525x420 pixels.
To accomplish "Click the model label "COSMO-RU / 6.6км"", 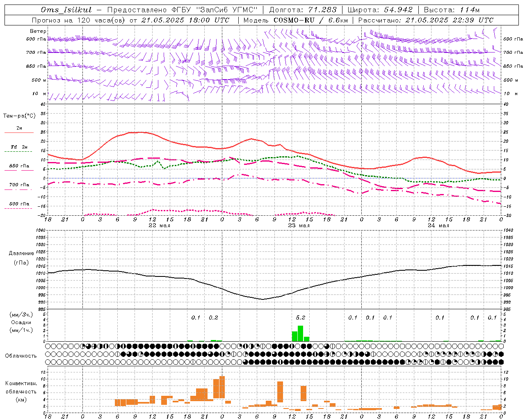I will 310,20.
